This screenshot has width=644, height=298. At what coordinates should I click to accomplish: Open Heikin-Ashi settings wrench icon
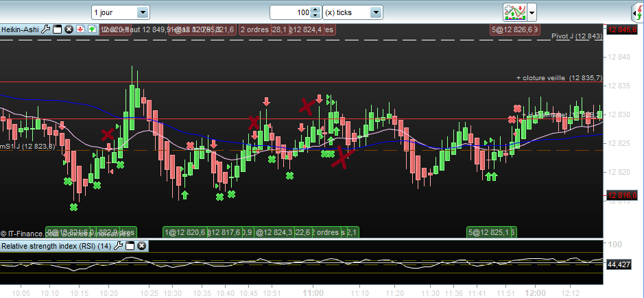click(x=45, y=29)
